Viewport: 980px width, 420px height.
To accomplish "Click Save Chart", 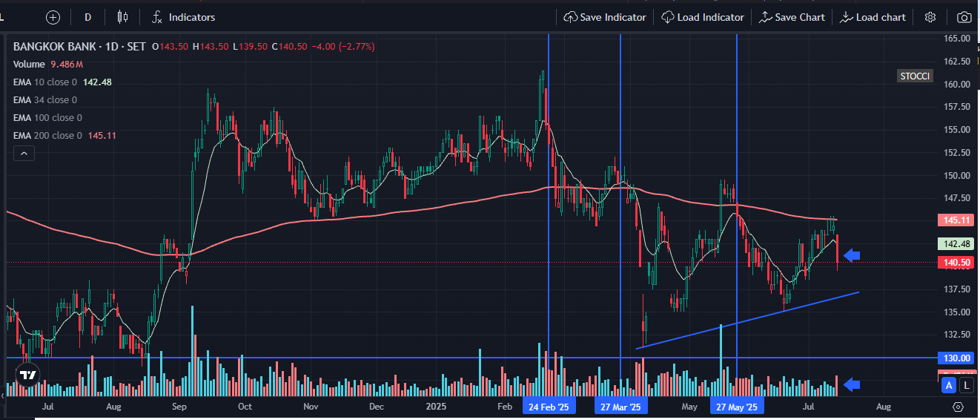I will (x=792, y=17).
